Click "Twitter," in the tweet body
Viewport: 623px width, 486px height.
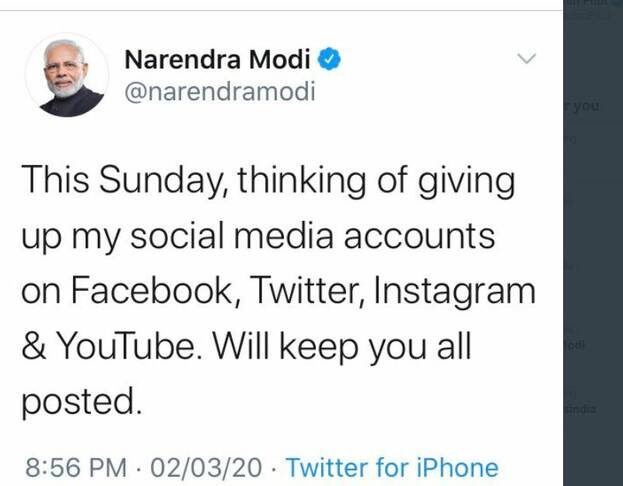tap(298, 293)
